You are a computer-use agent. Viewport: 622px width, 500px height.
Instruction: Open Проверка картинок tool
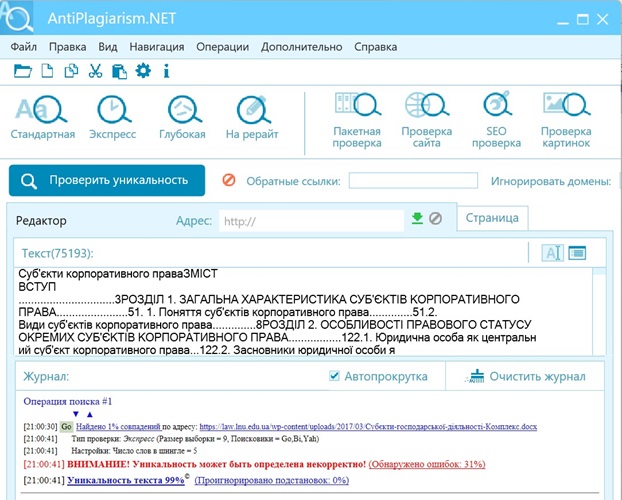pos(566,120)
